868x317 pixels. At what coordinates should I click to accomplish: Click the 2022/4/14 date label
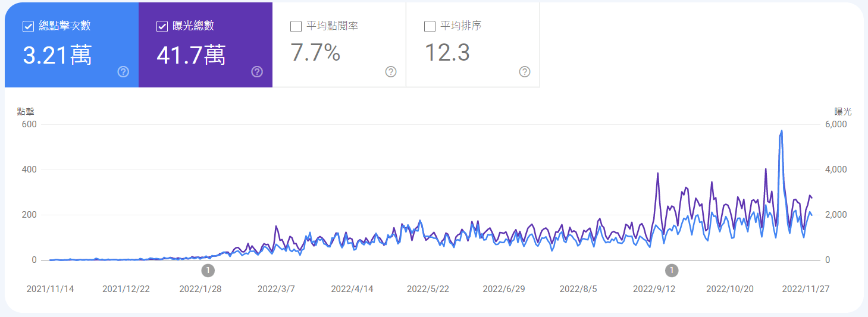click(352, 289)
